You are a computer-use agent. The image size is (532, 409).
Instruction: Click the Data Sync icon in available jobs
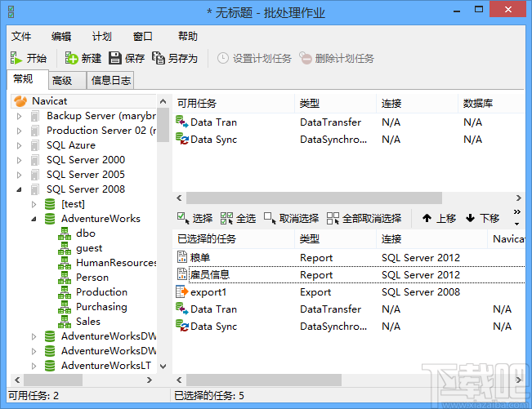[182, 139]
